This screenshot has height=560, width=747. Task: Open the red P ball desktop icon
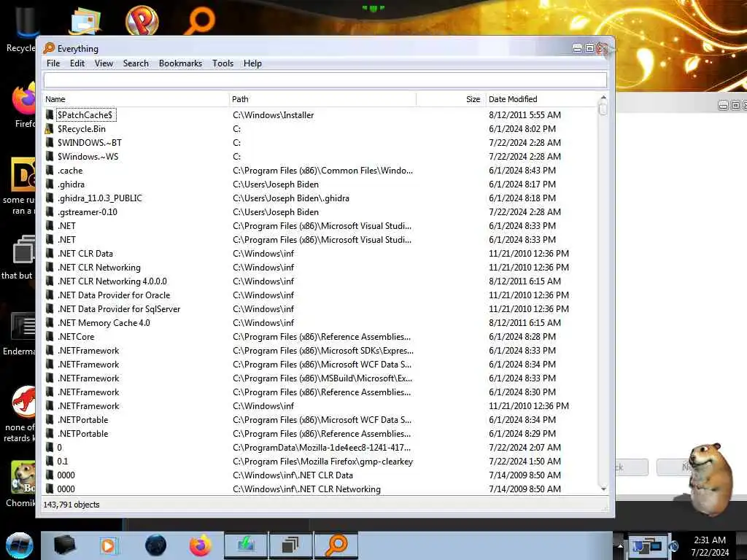(142, 20)
